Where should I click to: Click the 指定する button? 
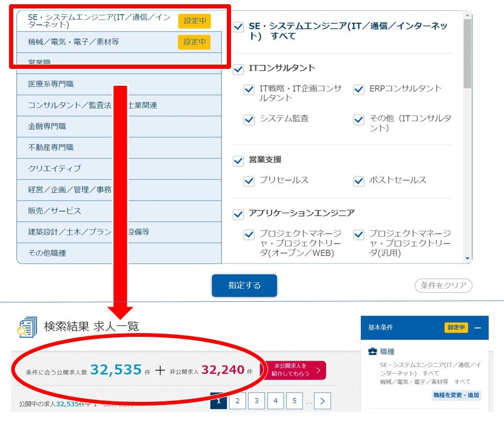245,285
